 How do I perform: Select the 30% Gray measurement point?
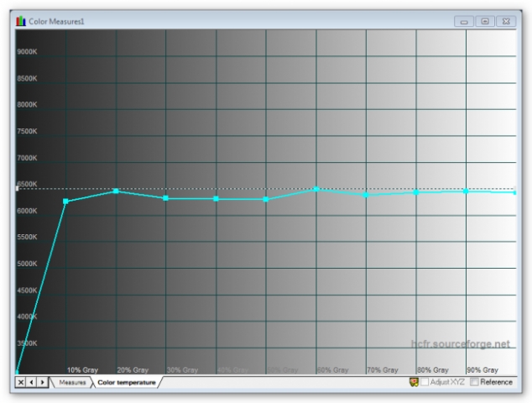click(x=166, y=198)
